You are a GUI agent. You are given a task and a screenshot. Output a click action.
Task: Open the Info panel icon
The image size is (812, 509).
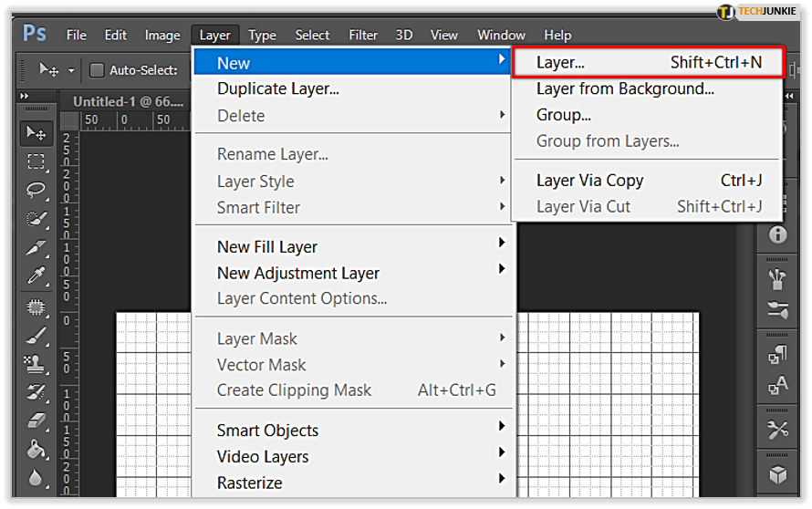777,234
